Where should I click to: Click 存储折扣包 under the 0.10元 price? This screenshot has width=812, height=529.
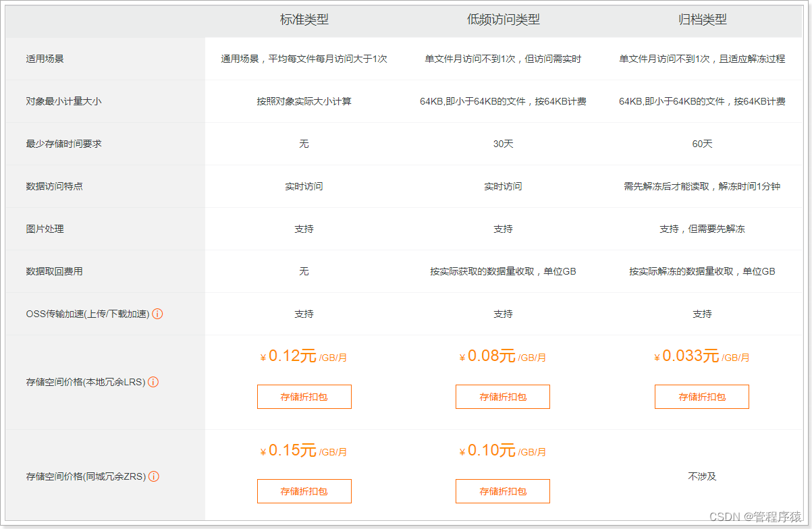pos(502,491)
